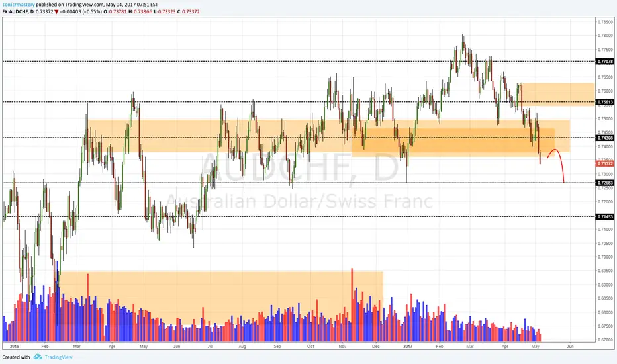
Task: Click the 0.76500 value on price axis
Action: point(606,77)
